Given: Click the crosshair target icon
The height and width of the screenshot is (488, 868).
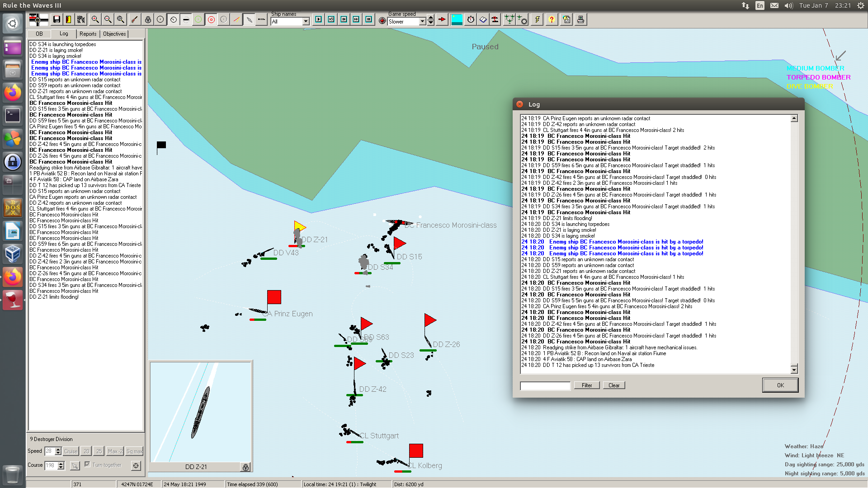Looking at the screenshot, I should pyautogui.click(x=136, y=465).
